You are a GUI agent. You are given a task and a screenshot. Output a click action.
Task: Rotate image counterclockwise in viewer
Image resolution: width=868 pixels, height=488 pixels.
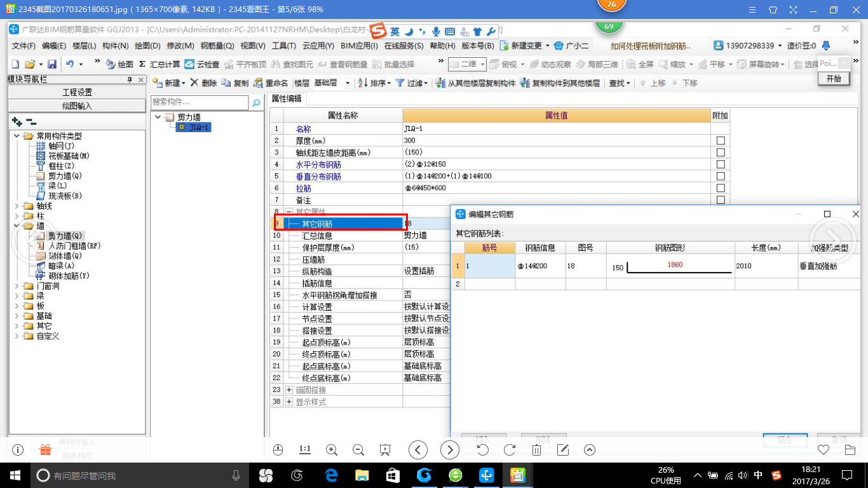(482, 450)
